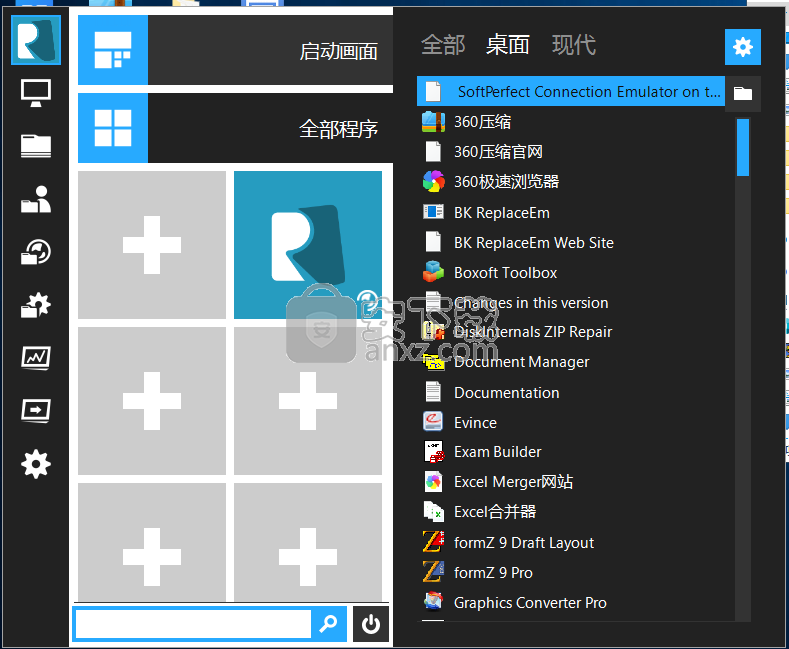Open the folder icon in the sidebar
This screenshot has width=789, height=649.
point(36,146)
